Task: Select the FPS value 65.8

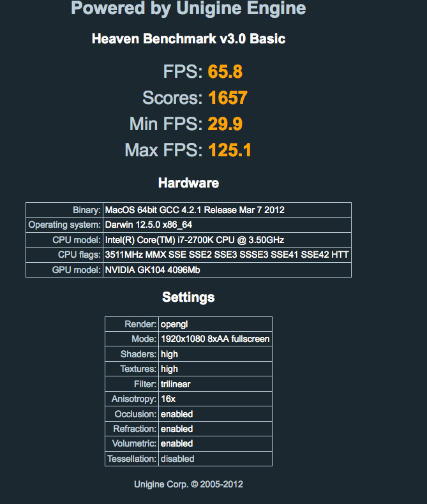Action: tap(225, 71)
